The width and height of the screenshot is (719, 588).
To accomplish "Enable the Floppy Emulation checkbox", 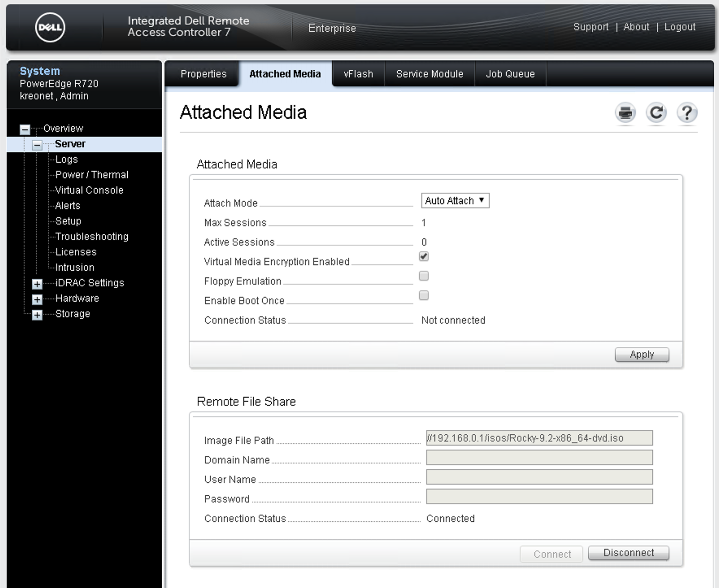I will coord(424,276).
